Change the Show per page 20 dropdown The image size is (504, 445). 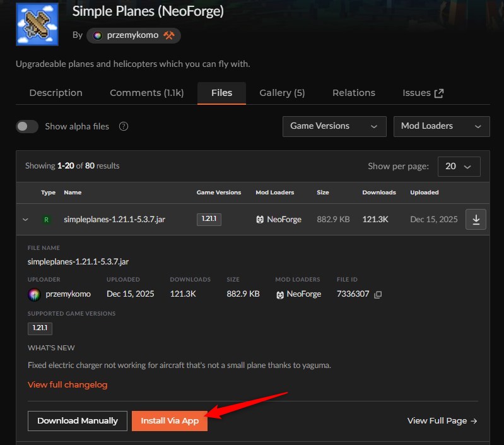[x=459, y=167]
